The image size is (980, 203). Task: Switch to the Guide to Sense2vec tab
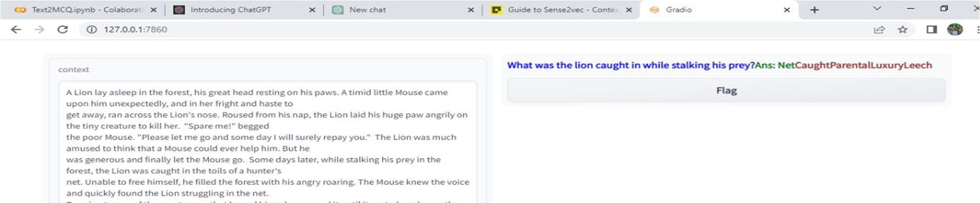tap(561, 10)
